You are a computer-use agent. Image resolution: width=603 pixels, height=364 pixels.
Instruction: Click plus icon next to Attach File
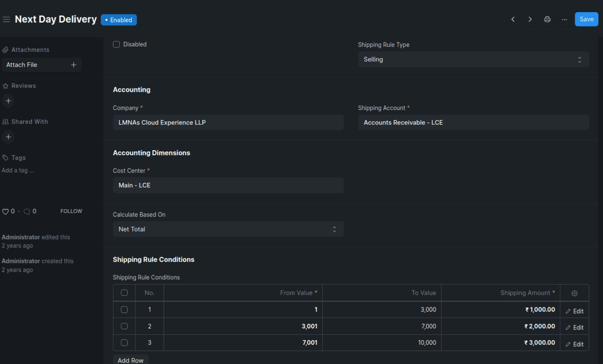point(73,65)
